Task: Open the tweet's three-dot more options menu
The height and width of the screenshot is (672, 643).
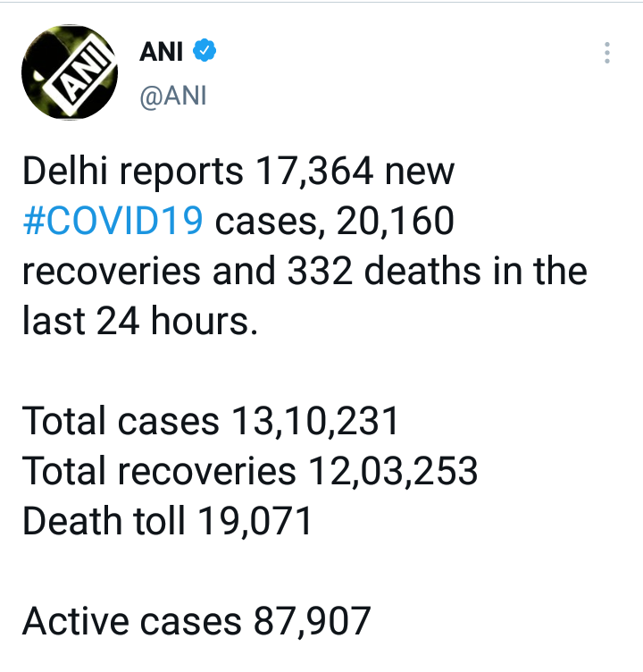Action: (x=606, y=54)
